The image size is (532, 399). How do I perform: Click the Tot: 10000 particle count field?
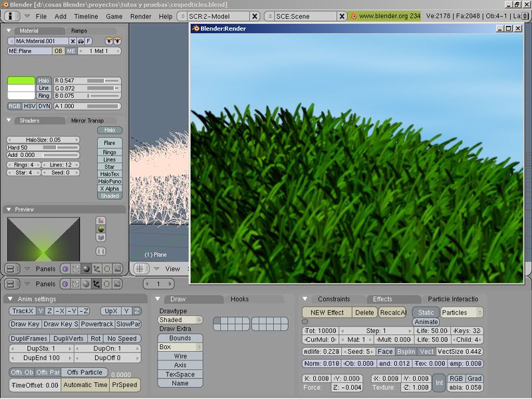pyautogui.click(x=321, y=331)
